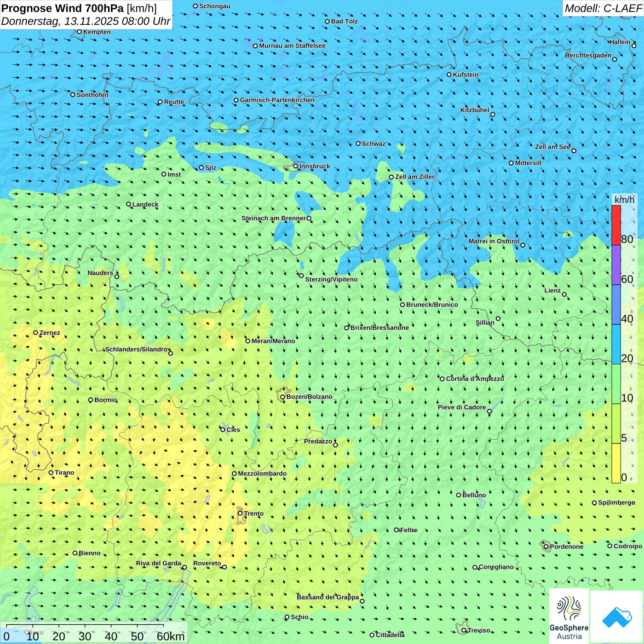The width and height of the screenshot is (644, 644).
Task: Click the Sterzing/Vipiteno label
Action: tap(331, 279)
